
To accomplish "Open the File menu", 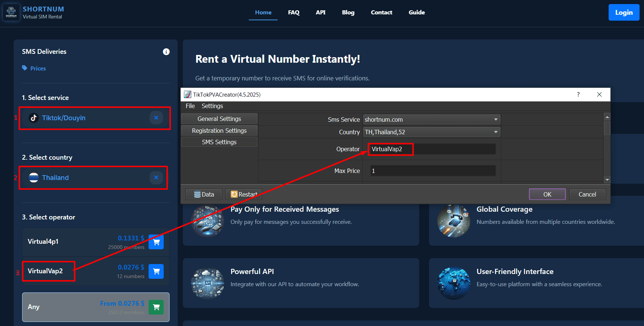I will pos(190,106).
